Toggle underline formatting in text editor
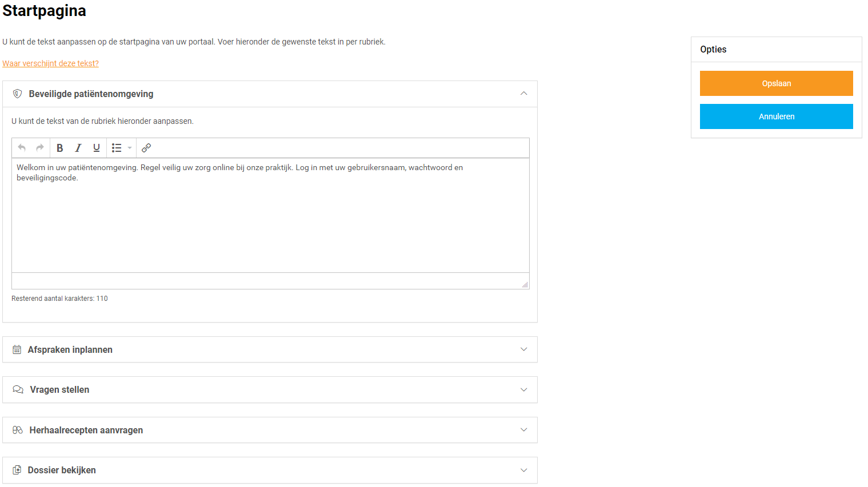 point(97,148)
